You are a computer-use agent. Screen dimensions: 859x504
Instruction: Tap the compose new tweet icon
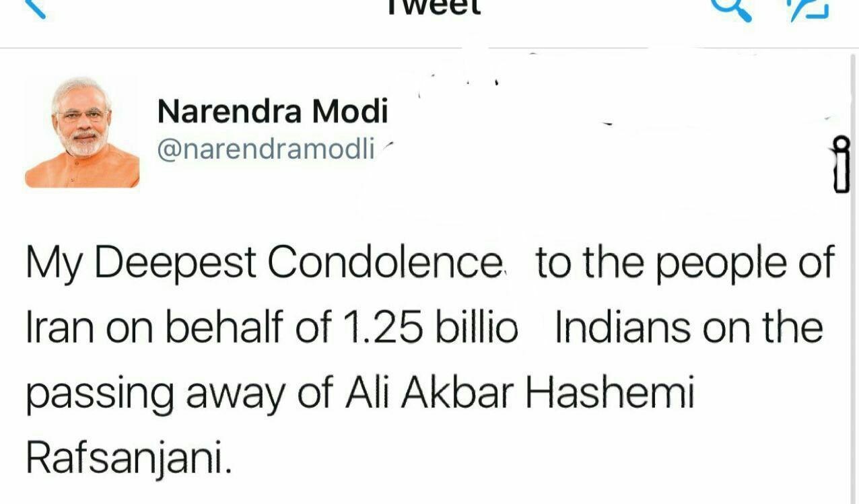(808, 8)
